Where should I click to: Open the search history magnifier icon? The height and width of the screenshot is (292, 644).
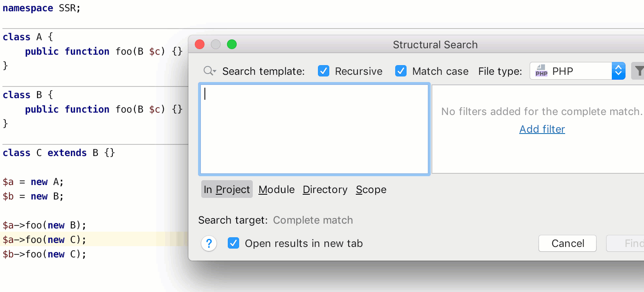[x=209, y=71]
